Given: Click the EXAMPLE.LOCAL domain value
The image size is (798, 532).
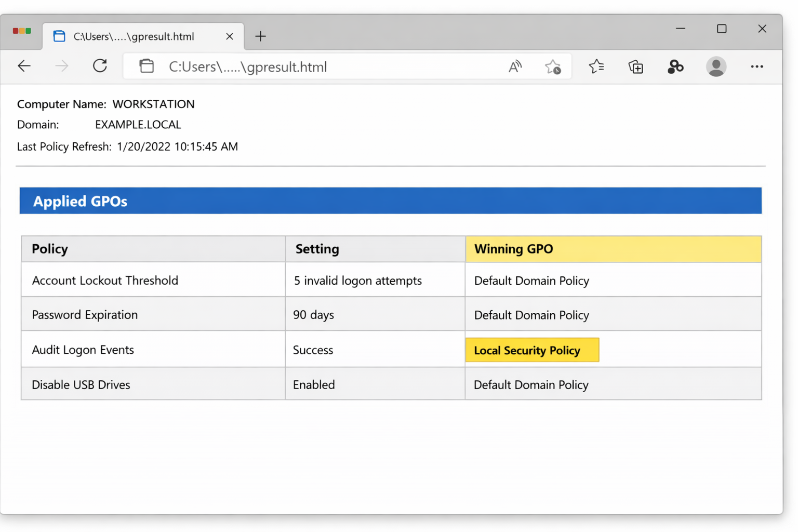Looking at the screenshot, I should (x=138, y=125).
